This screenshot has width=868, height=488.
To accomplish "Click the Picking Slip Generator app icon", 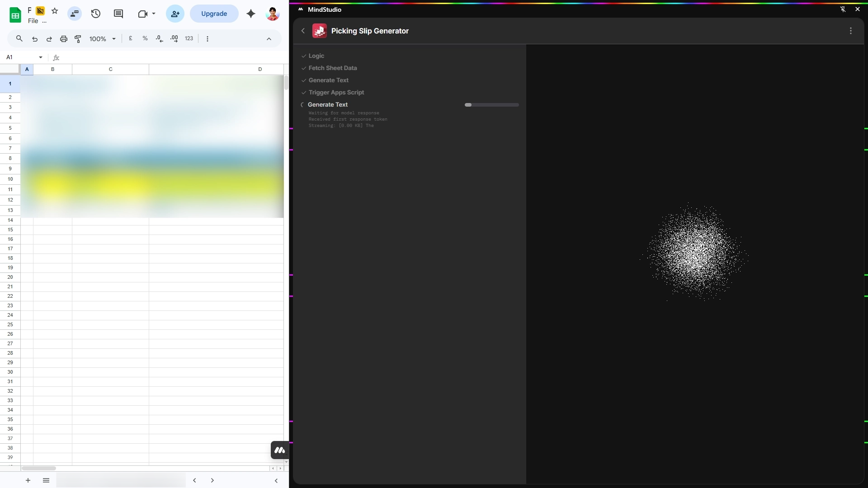I will (320, 31).
